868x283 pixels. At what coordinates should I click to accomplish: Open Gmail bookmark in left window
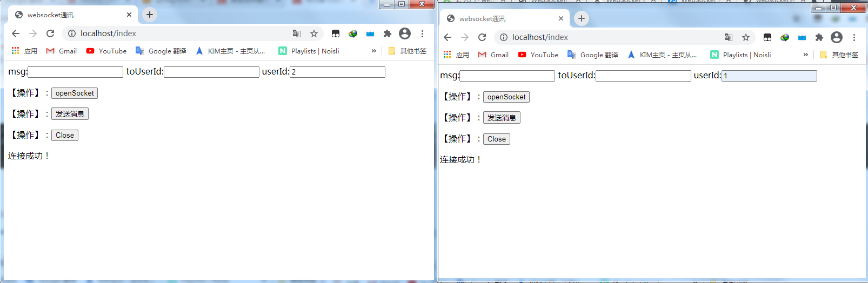62,51
